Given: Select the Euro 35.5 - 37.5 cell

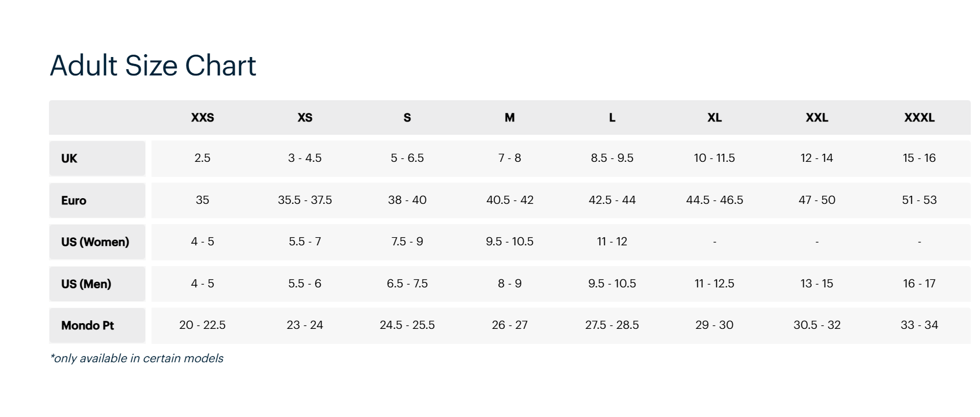Looking at the screenshot, I should point(305,200).
